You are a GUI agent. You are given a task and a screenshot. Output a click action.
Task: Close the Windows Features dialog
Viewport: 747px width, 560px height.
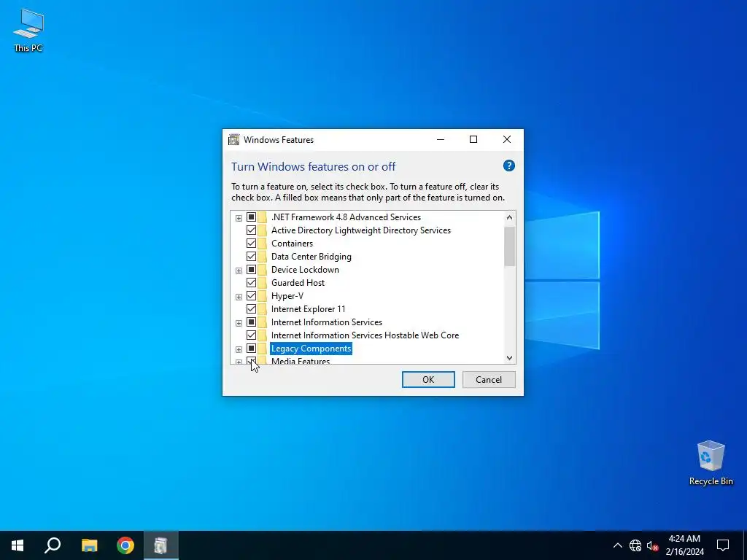(507, 139)
